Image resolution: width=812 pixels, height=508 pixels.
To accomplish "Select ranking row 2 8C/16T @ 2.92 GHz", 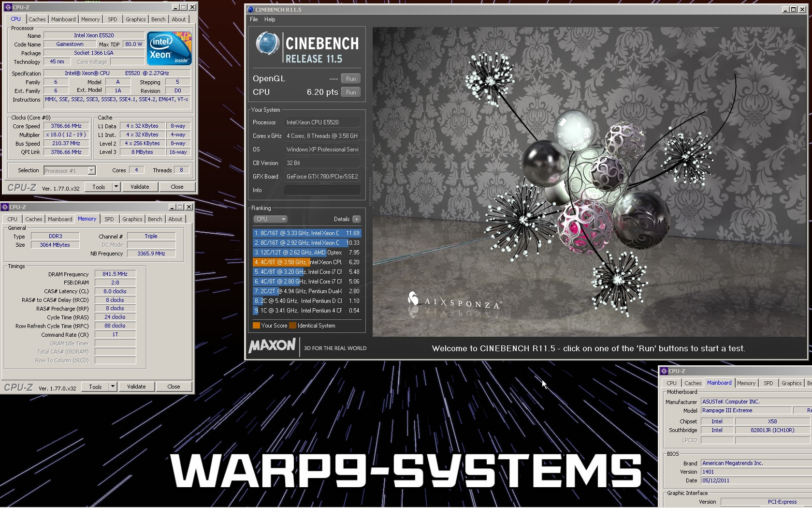I will 307,243.
